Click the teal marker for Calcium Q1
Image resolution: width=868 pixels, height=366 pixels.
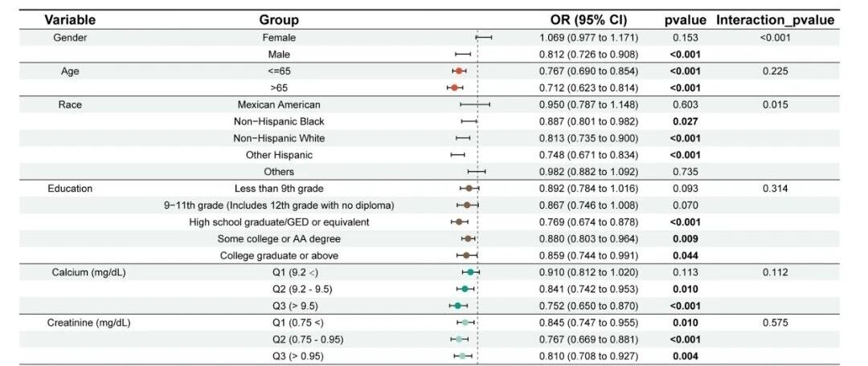click(470, 272)
